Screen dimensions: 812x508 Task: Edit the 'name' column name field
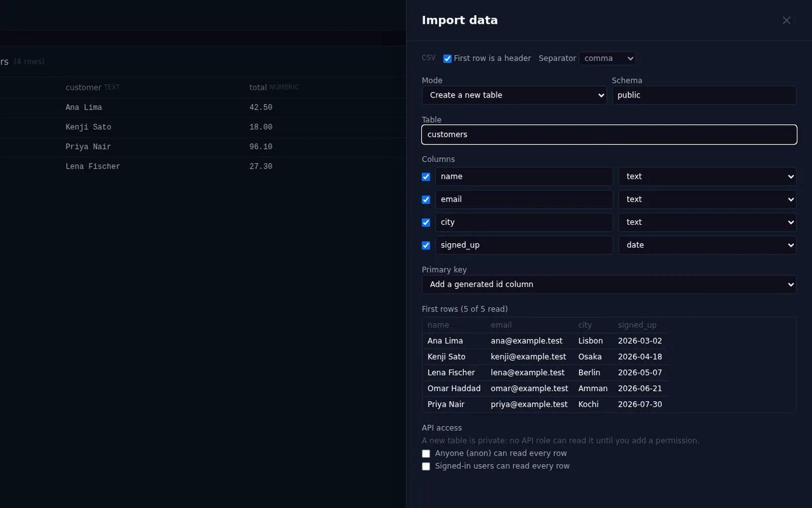point(524,176)
